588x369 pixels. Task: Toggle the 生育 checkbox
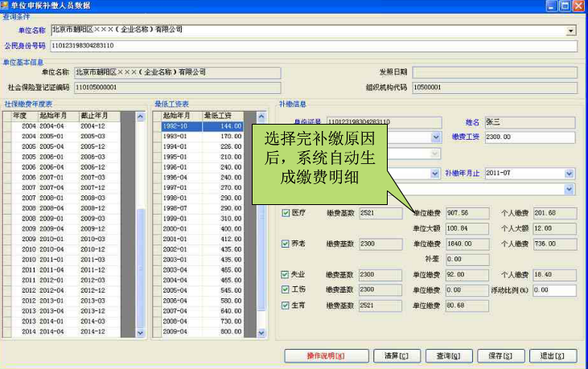(x=285, y=305)
